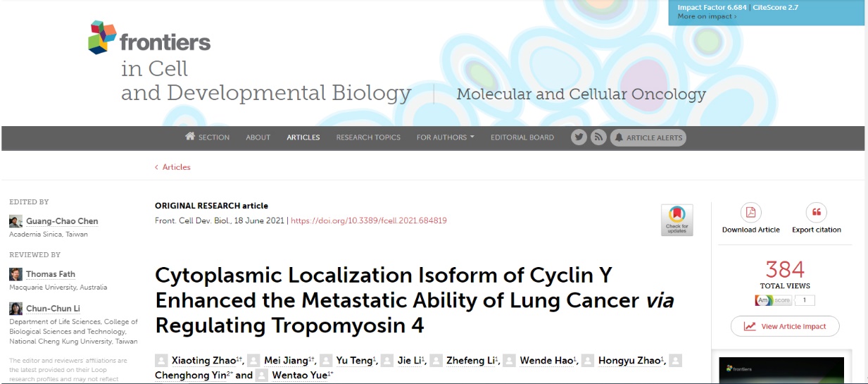Click the Article Alerts bell button
Image resolution: width=868 pixels, height=384 pixels.
648,137
